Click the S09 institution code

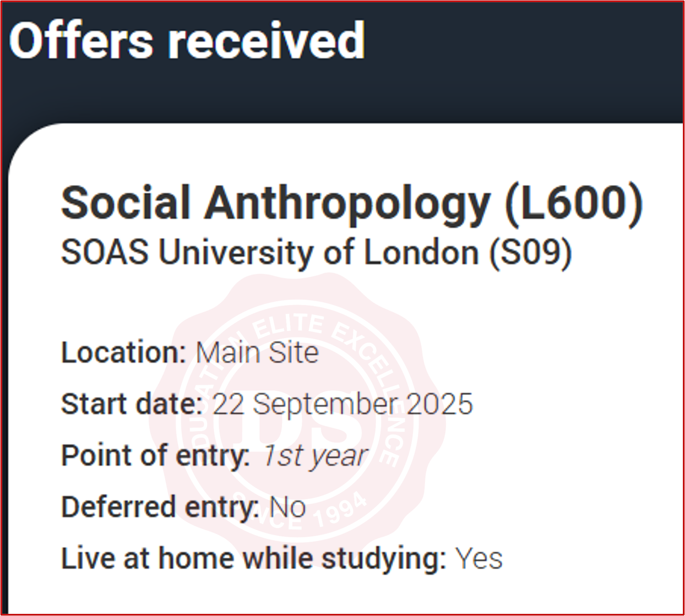click(x=531, y=253)
